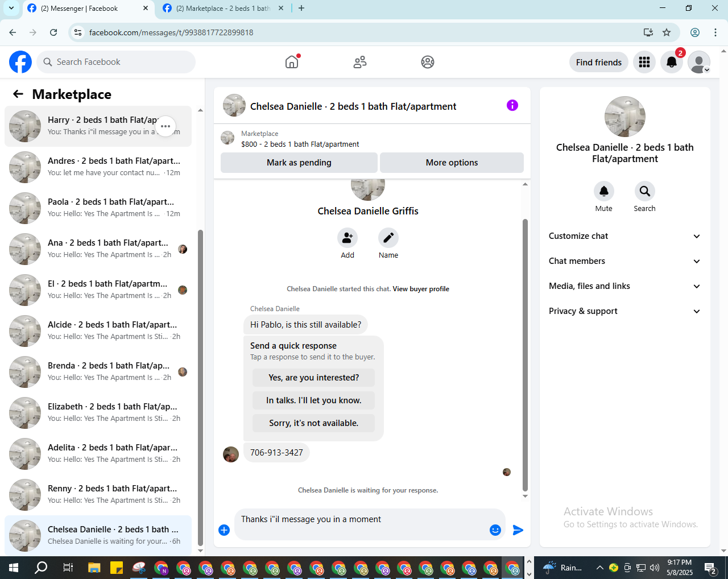Screen dimensions: 728x579
Task: Open the Ana conversation
Action: coord(98,249)
